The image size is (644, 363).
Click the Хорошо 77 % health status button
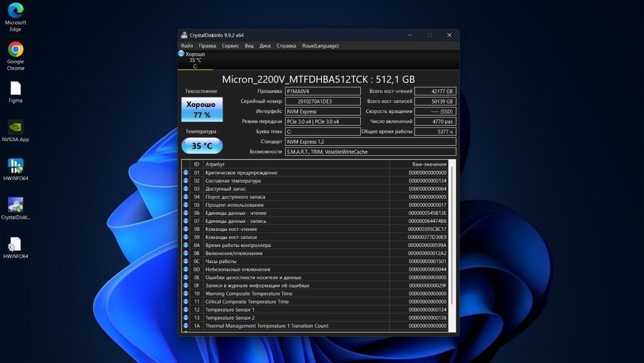coord(202,110)
